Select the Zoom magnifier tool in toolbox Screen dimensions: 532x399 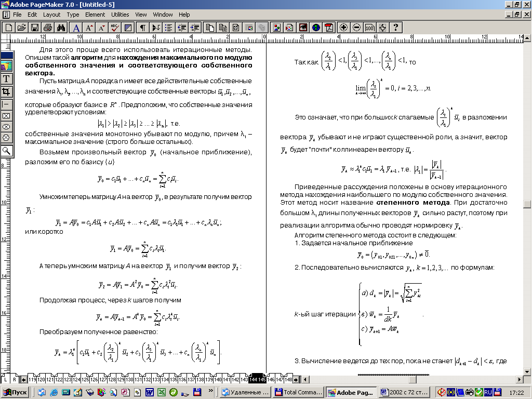point(6,150)
